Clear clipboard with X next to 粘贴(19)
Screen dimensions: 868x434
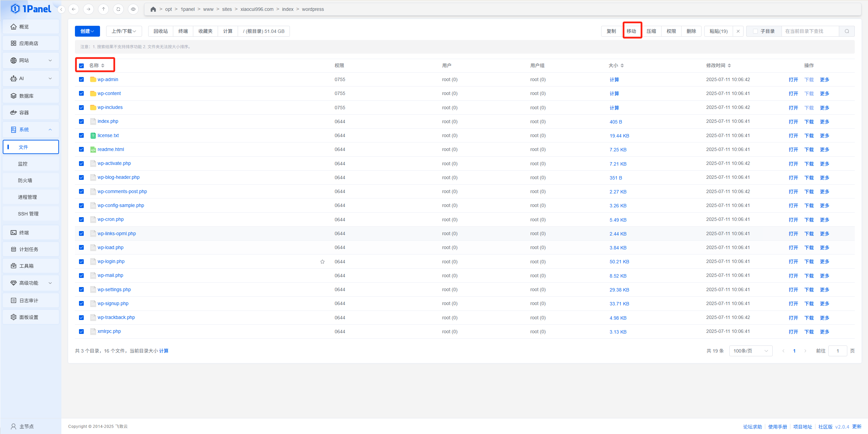click(738, 31)
